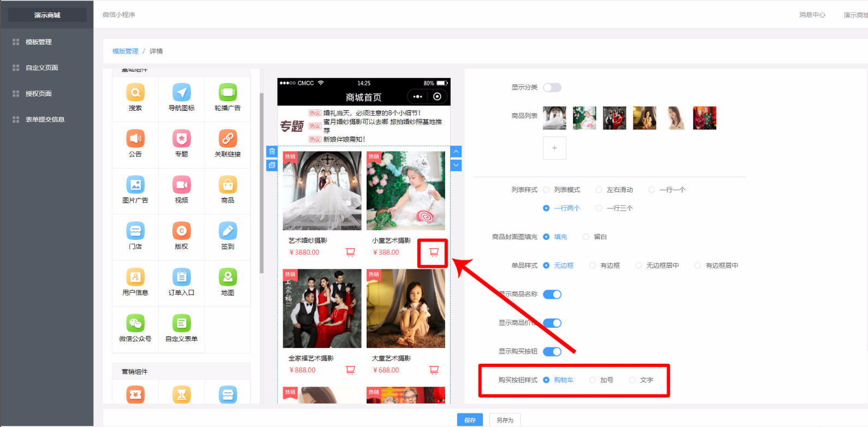Add the 专题 topic component

coord(182,145)
